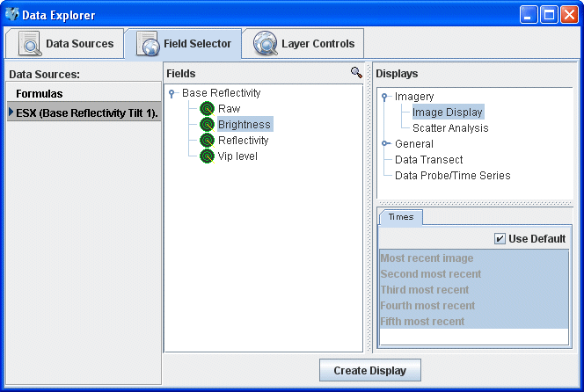Open the Layer Controls tab
This screenshot has width=584, height=392.
click(303, 44)
